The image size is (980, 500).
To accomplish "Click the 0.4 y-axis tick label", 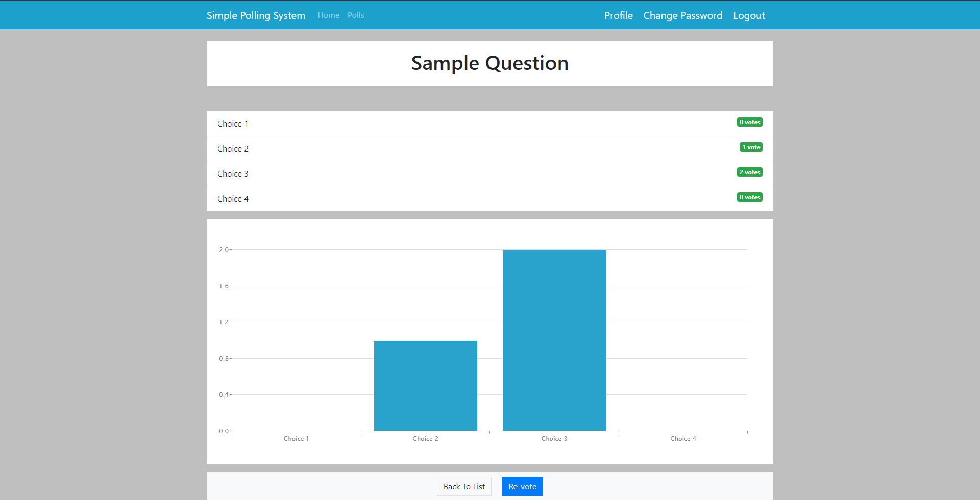I will (224, 395).
